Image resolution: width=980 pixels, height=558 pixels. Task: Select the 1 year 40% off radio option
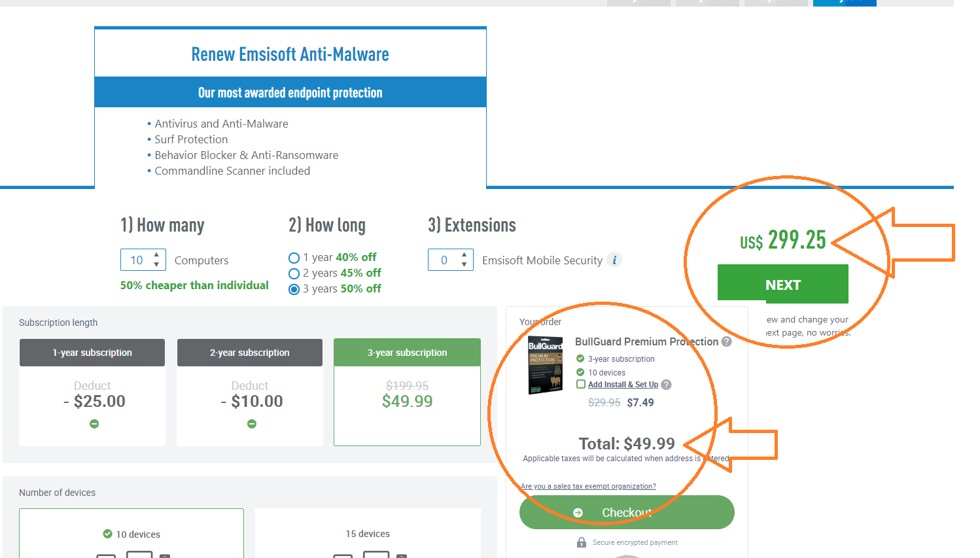(x=294, y=258)
